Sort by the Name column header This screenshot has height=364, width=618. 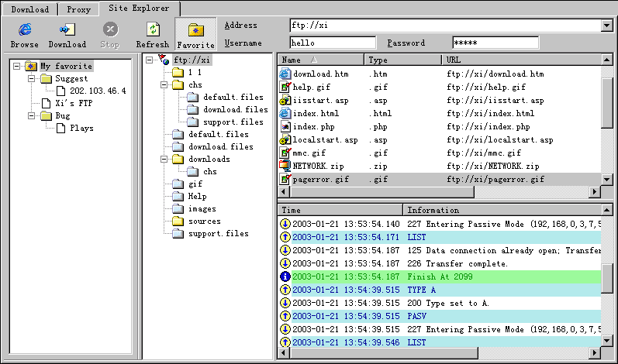[321, 60]
